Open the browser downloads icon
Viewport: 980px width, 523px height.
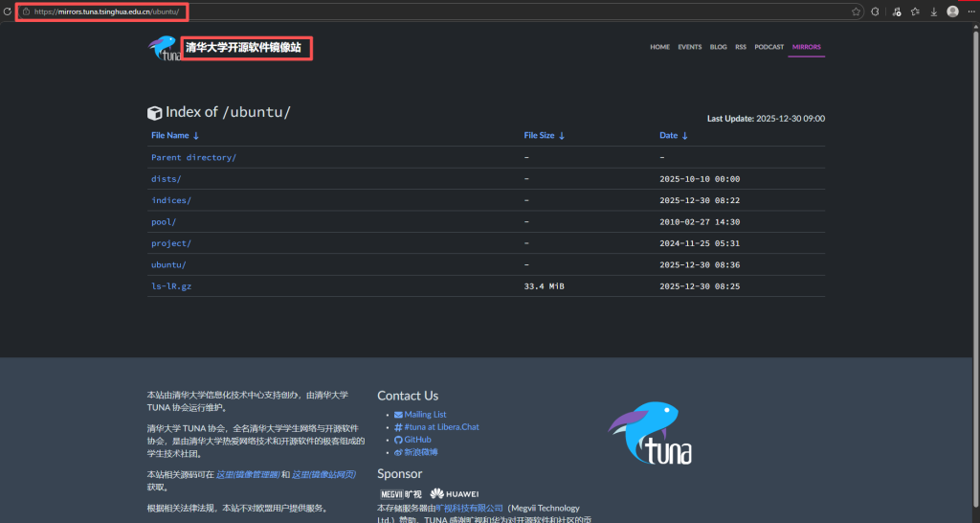coord(933,11)
